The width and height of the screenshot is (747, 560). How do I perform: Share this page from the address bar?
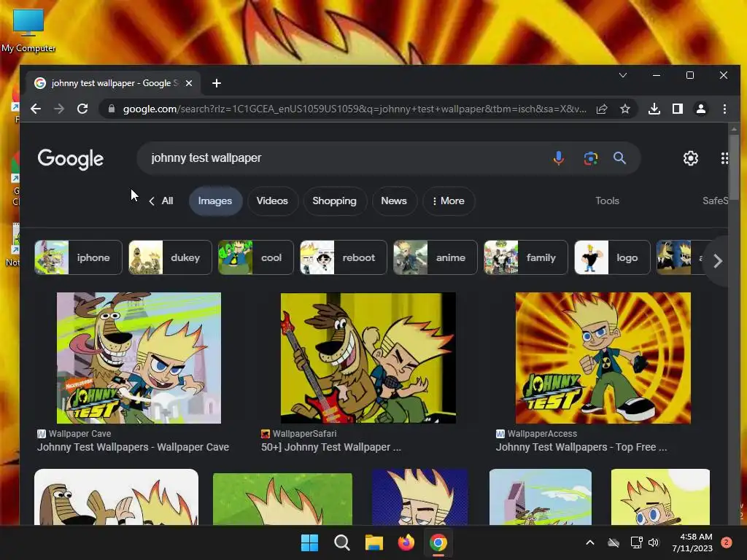click(x=602, y=109)
